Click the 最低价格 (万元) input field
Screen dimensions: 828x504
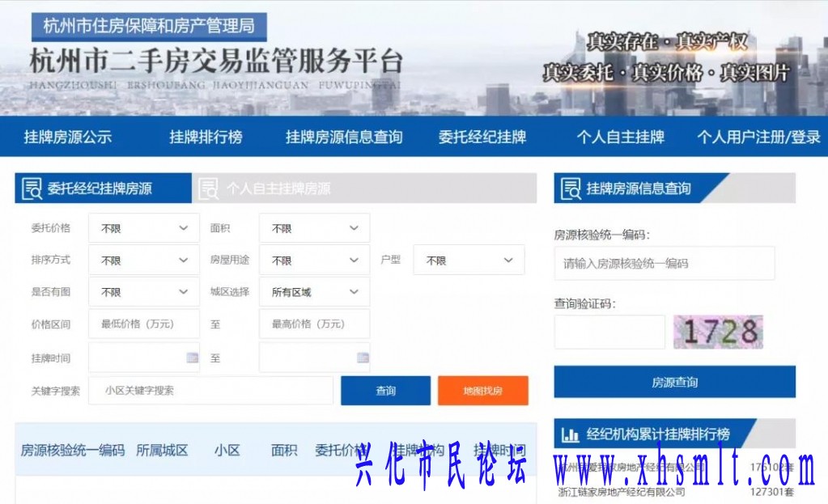(x=143, y=324)
